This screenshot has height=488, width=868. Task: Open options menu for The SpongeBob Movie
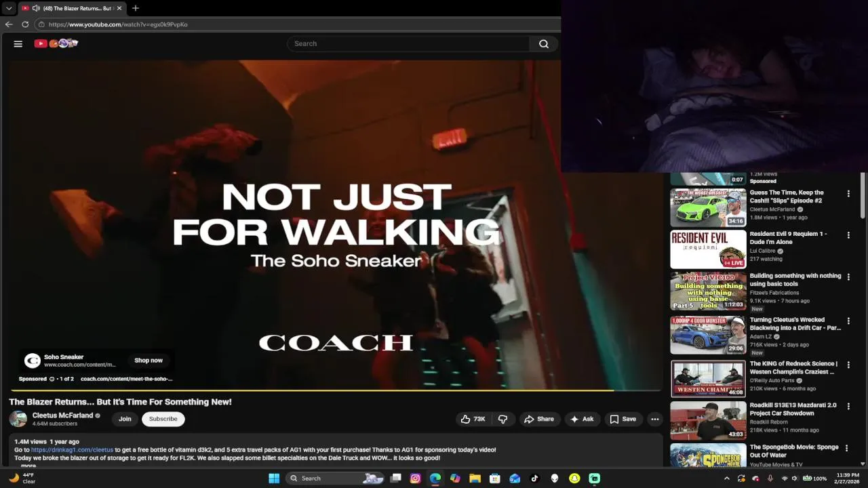[x=846, y=448]
